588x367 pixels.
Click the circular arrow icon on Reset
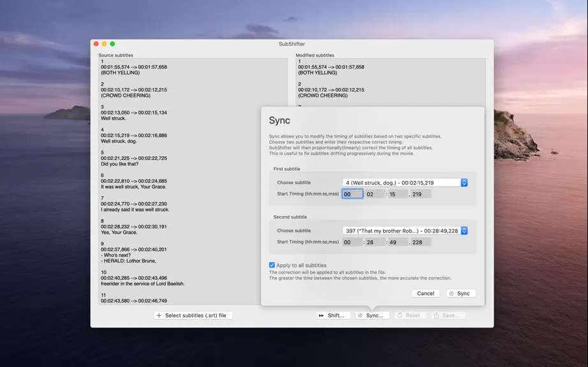pyautogui.click(x=400, y=315)
